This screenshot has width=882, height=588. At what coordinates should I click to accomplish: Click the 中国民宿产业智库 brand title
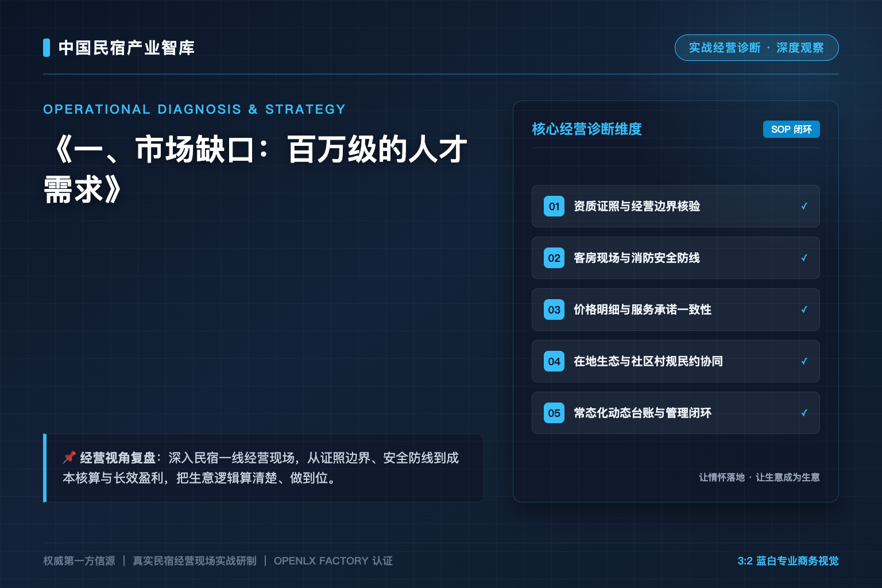[126, 48]
